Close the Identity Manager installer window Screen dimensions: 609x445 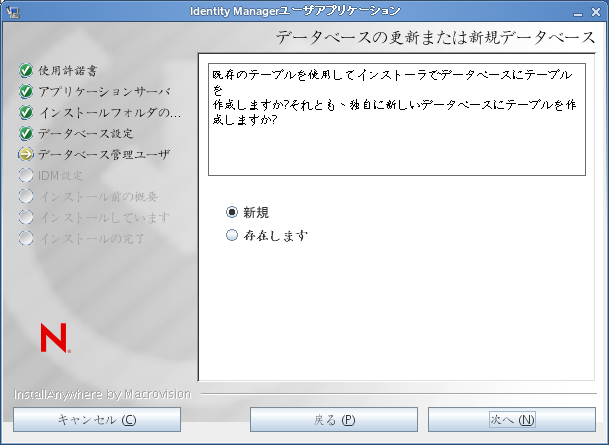click(x=596, y=12)
